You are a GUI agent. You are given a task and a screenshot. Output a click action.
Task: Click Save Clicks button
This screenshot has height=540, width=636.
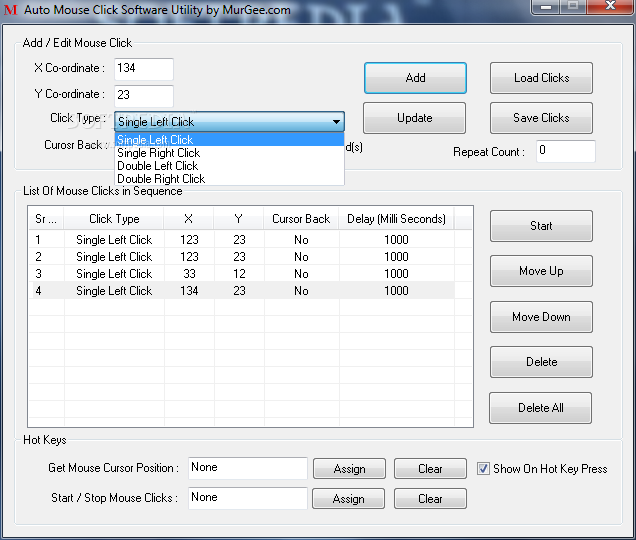(541, 118)
